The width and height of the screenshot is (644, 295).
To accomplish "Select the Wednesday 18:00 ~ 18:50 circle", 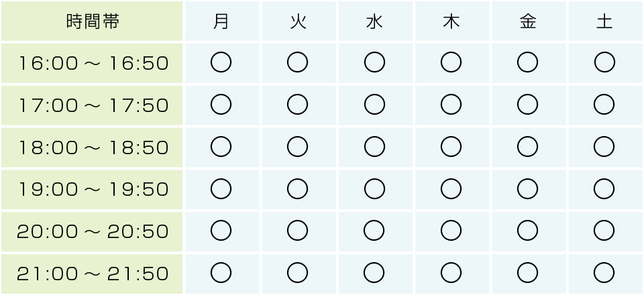I will (374, 146).
